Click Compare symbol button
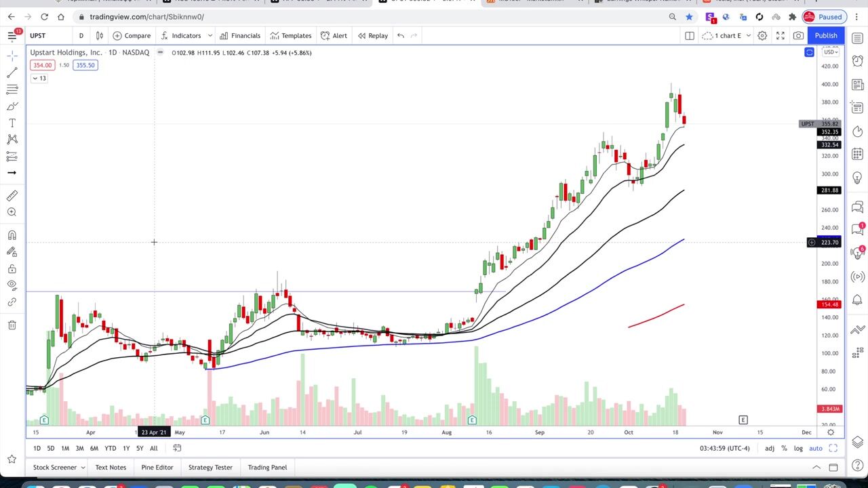868x488 pixels. point(132,36)
